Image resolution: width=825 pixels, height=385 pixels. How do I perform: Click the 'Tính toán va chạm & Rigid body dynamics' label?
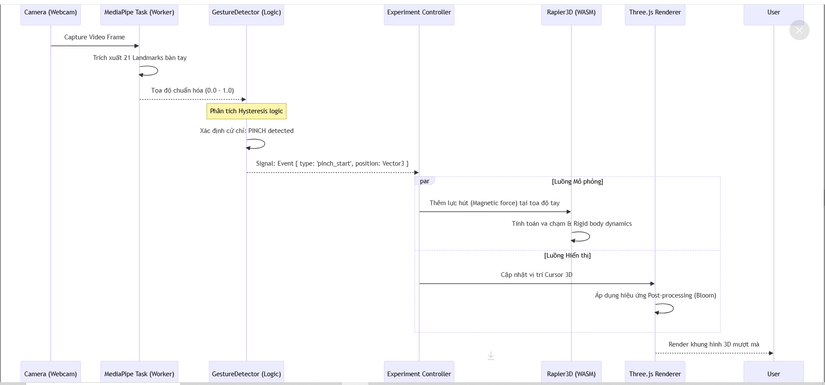571,224
